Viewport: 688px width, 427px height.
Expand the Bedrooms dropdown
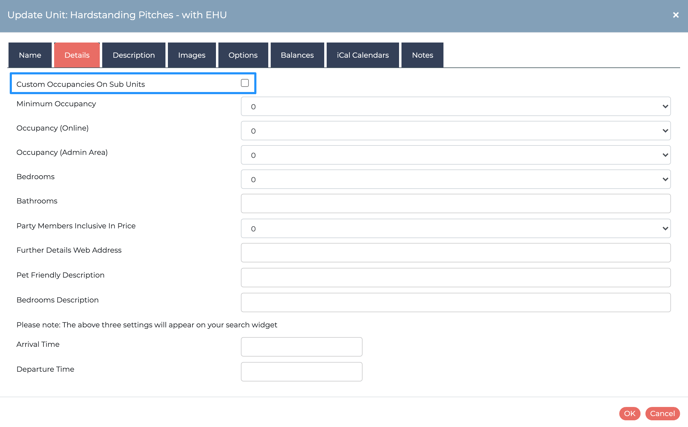point(455,179)
